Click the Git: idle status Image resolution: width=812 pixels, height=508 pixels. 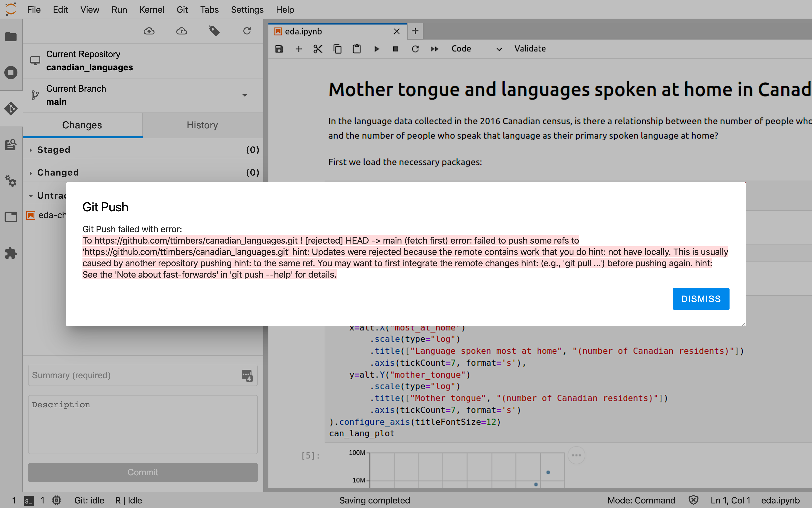tap(89, 500)
